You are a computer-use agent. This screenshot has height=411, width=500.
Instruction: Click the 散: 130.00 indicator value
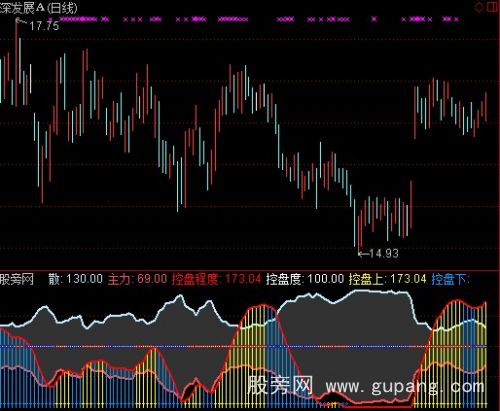coord(75,279)
